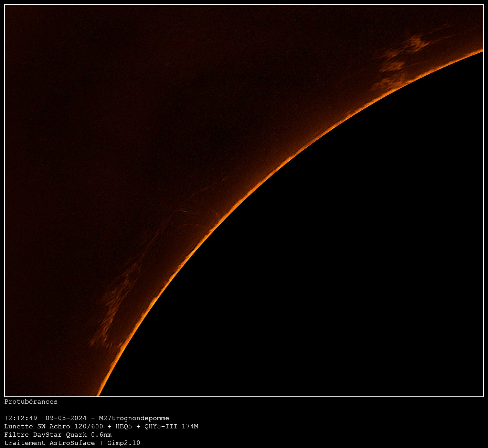The width and height of the screenshot is (488, 448).
Task: Click the author name "M27trognondepomme"
Action: pyautogui.click(x=134, y=418)
